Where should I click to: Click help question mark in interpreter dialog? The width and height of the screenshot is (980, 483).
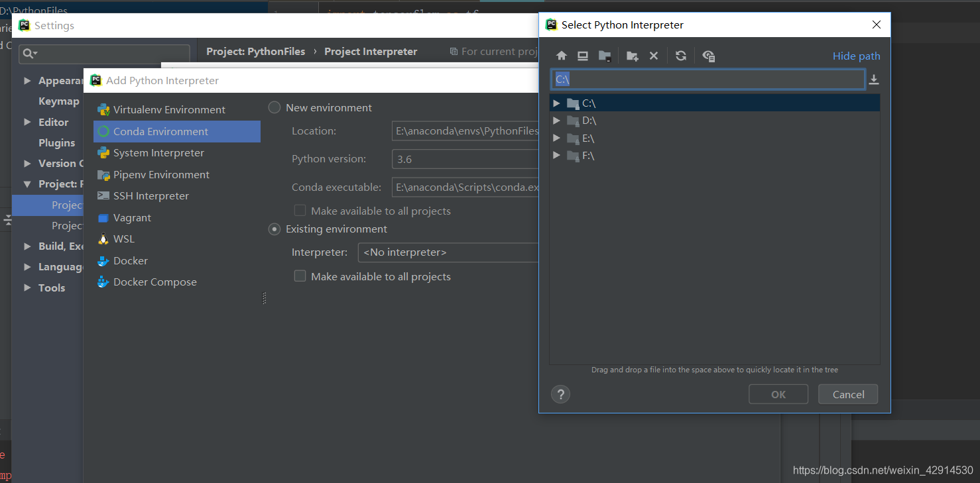click(560, 394)
